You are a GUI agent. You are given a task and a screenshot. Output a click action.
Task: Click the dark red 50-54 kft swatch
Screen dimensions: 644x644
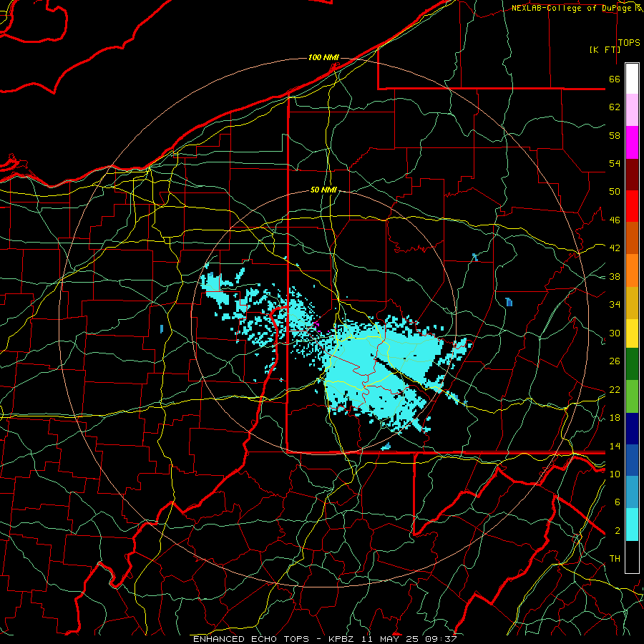coord(632,174)
